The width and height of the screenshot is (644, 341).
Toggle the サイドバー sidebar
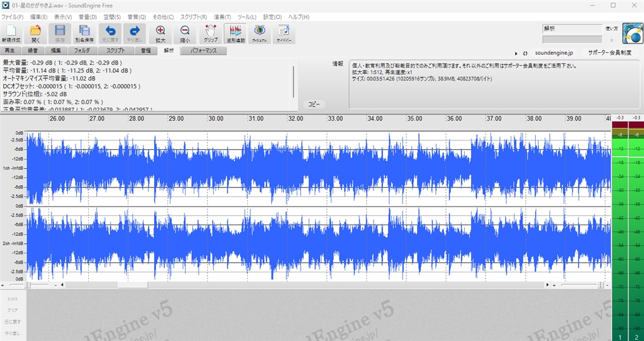coord(284,33)
